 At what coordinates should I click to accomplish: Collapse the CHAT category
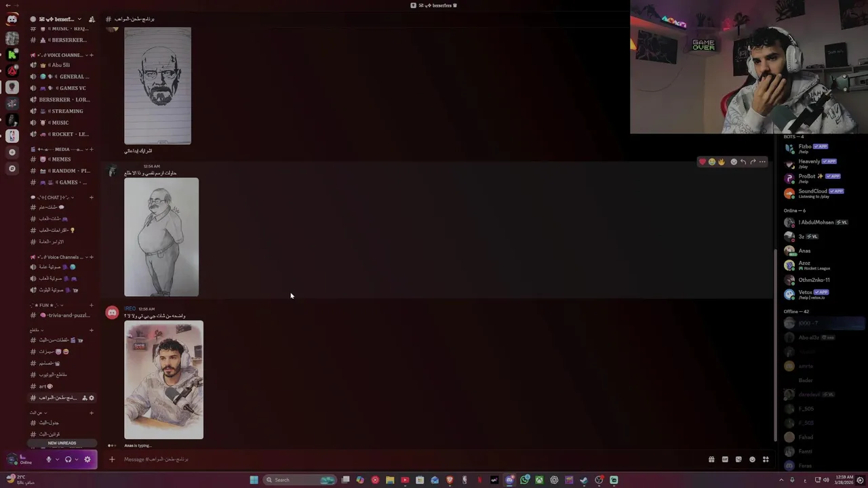click(x=50, y=197)
